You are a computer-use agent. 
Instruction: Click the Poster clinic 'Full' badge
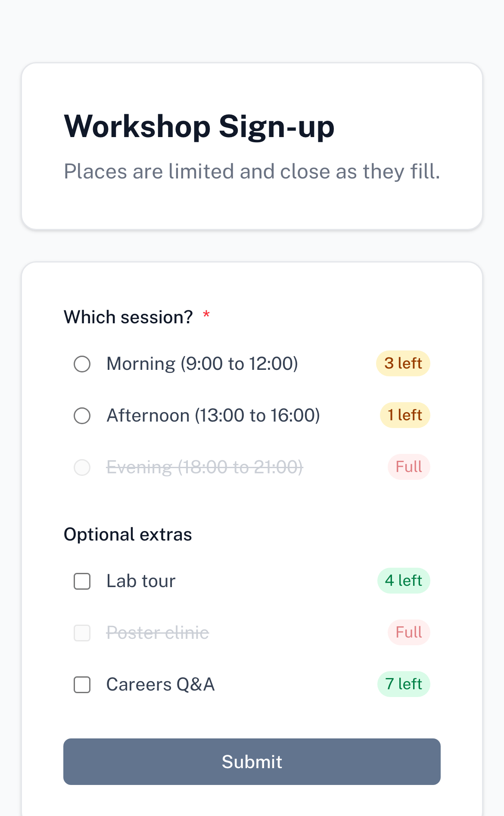pyautogui.click(x=409, y=632)
